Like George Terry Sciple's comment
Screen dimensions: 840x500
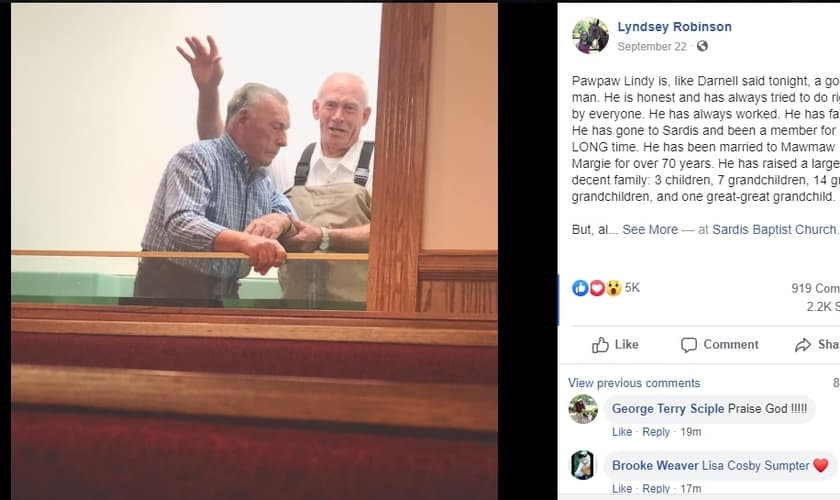point(622,432)
